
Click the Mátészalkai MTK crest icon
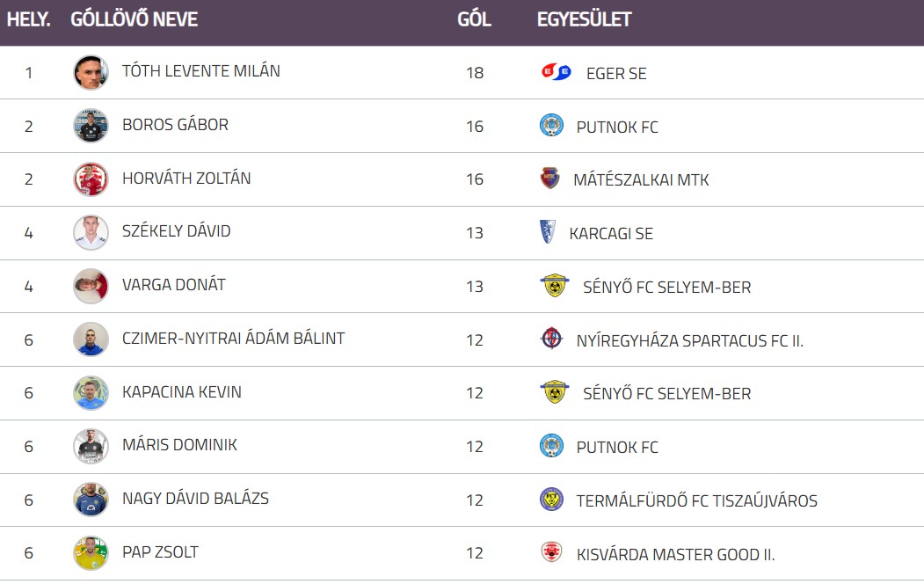549,179
